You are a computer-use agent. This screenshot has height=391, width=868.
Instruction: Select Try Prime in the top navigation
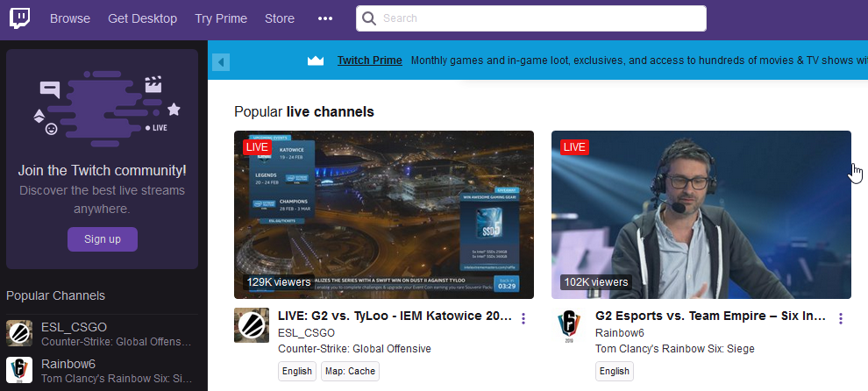pyautogui.click(x=221, y=18)
